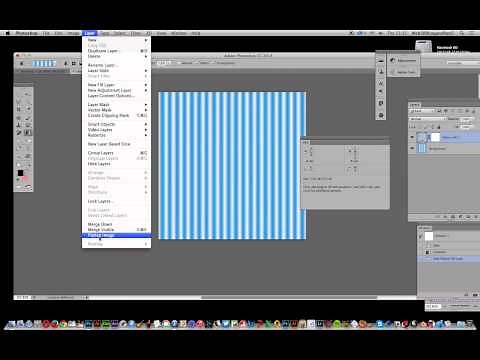
Task: Choose Hide Layers menu item
Action: 116,164
